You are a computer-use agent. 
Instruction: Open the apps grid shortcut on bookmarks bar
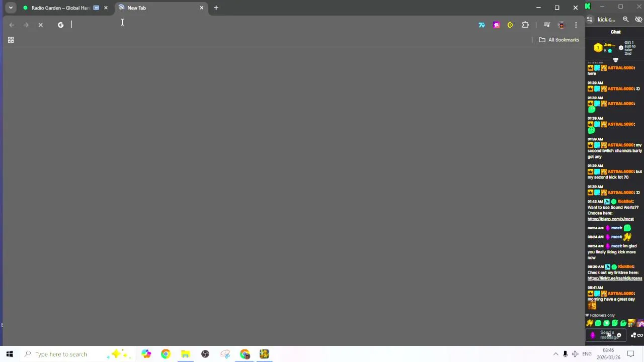pos(11,40)
